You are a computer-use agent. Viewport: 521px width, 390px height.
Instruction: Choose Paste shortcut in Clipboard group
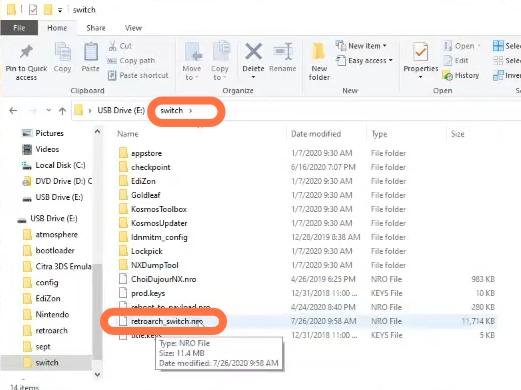pos(138,75)
